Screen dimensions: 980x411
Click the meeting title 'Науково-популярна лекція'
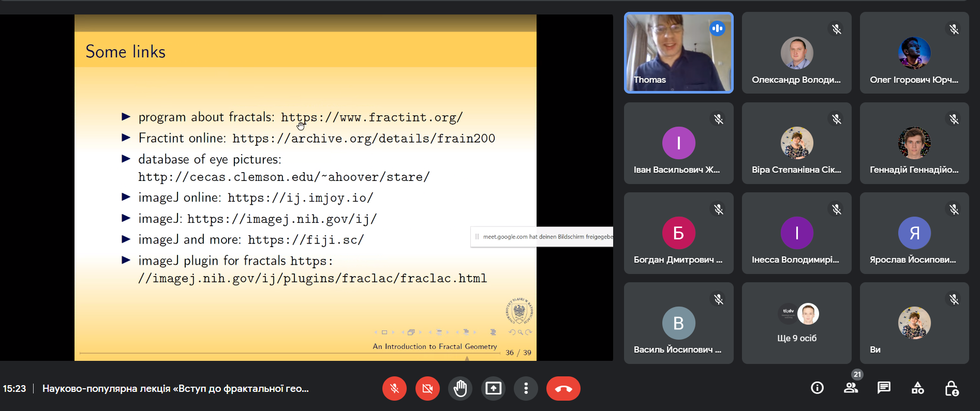(x=175, y=388)
